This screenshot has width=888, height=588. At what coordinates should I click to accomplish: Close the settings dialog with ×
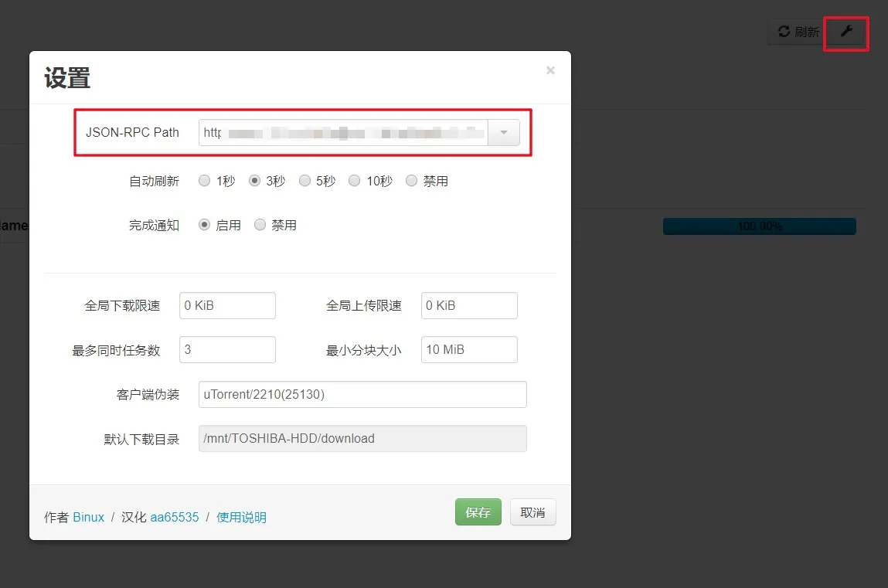point(550,70)
